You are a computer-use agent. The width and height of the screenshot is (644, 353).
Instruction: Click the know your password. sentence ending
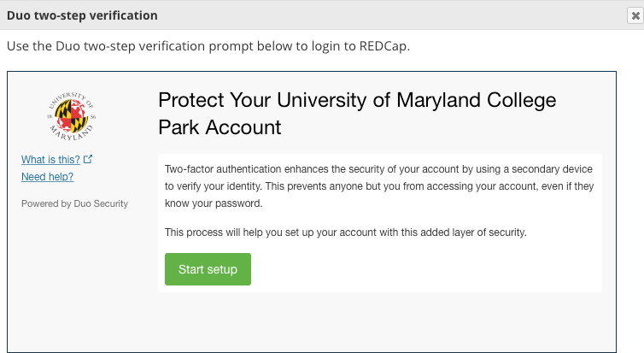[x=214, y=203]
